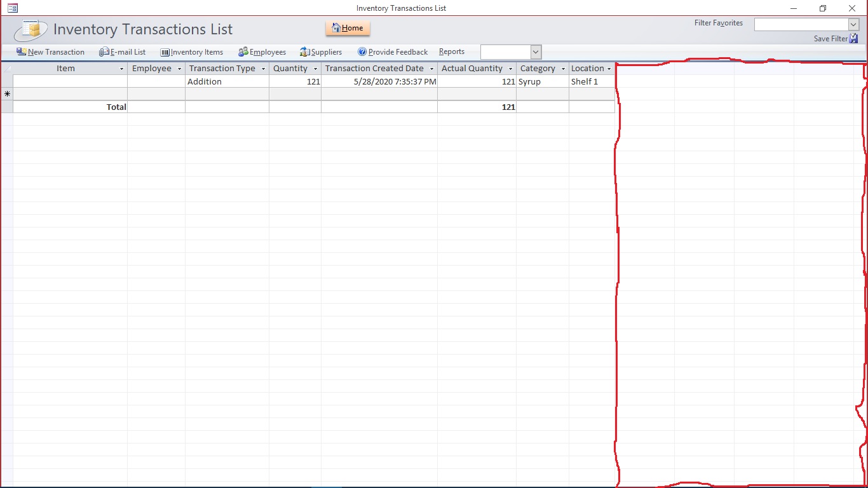
Task: Click the empty Item cell in Addition row
Action: [x=70, y=81]
